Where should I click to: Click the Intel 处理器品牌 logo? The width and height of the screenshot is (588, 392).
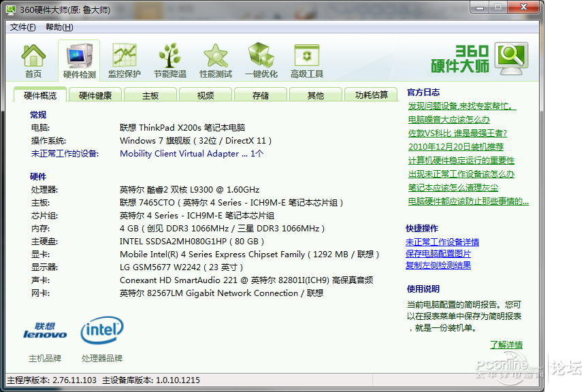point(102,330)
